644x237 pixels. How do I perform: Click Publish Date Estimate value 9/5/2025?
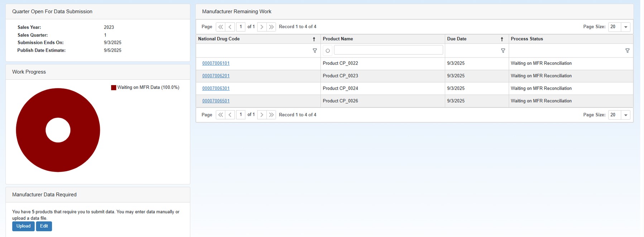112,50
